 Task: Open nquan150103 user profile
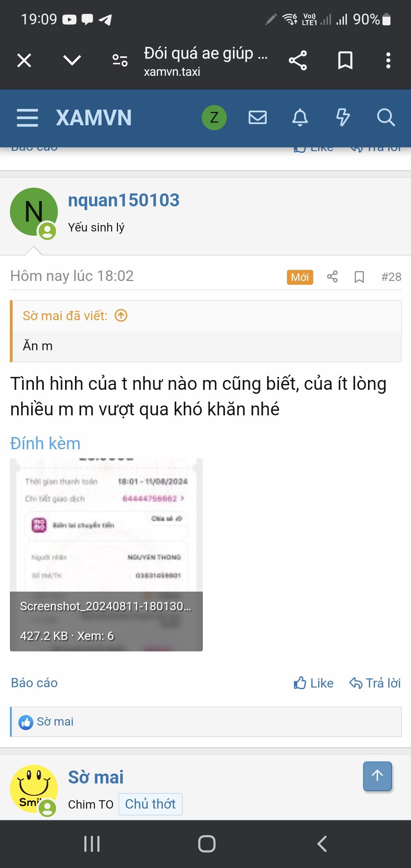click(x=124, y=200)
